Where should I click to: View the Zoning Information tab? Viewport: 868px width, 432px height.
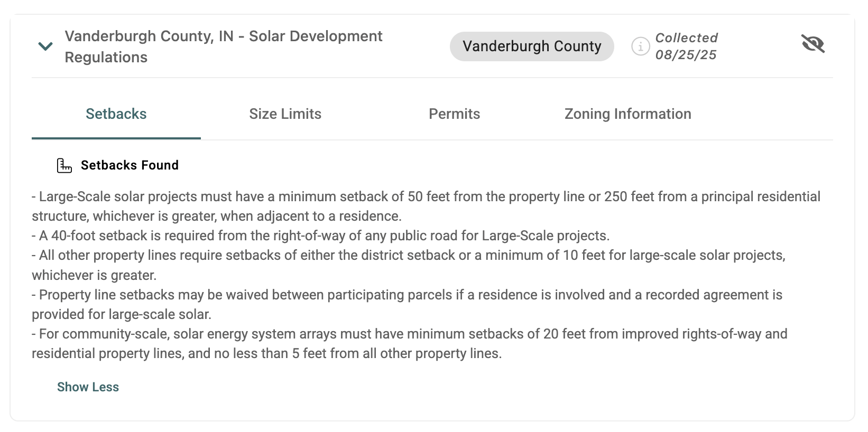pyautogui.click(x=627, y=114)
